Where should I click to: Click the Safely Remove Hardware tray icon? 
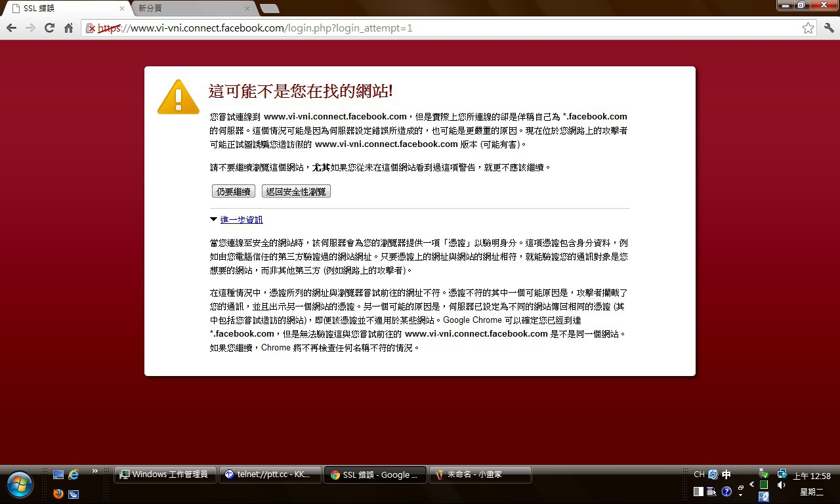point(763,473)
